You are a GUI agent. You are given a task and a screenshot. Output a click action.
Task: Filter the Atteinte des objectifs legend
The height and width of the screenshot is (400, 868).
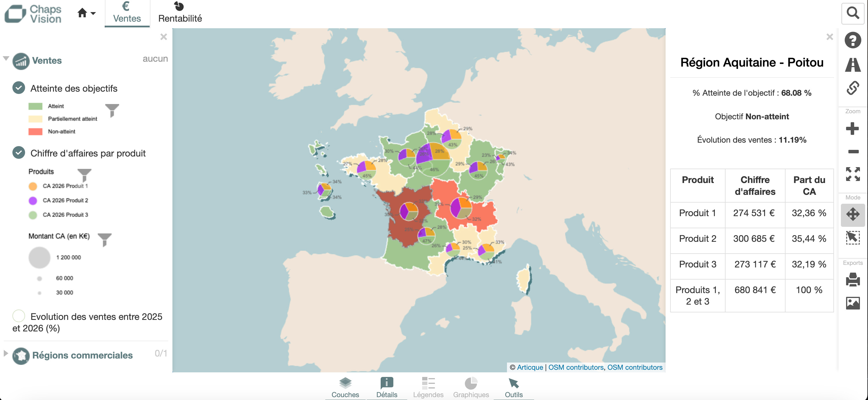(x=112, y=110)
